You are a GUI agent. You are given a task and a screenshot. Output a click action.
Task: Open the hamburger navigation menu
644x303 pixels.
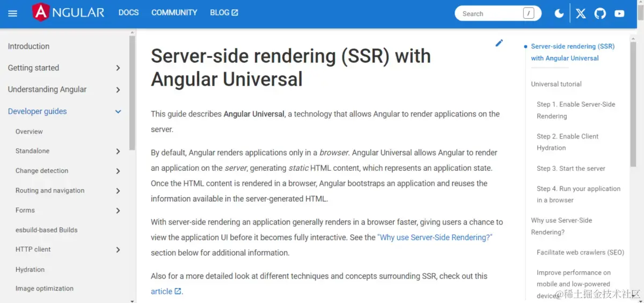point(13,13)
